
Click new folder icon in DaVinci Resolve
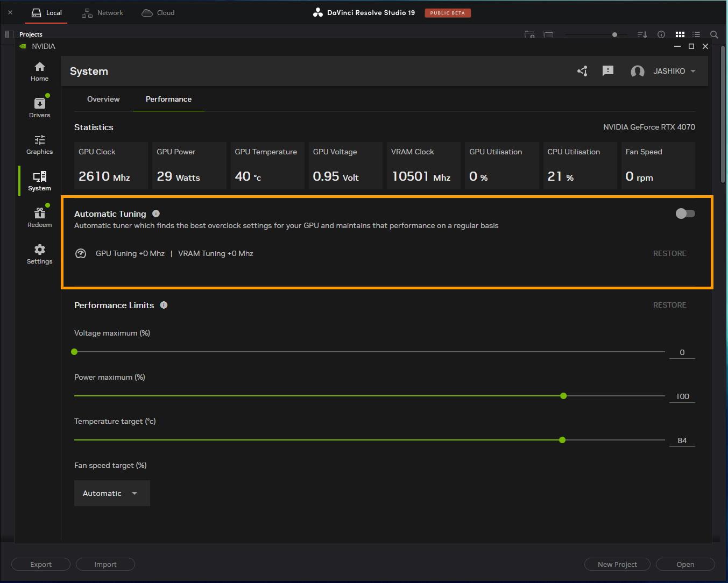529,34
